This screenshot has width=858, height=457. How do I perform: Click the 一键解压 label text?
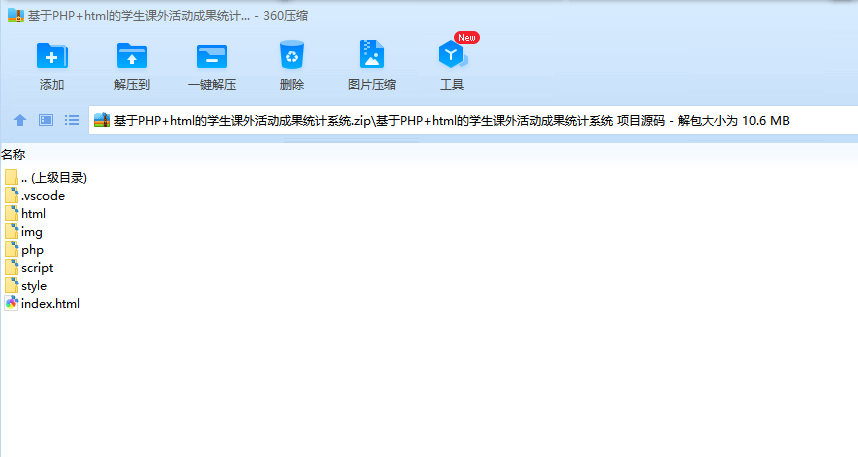click(x=212, y=85)
